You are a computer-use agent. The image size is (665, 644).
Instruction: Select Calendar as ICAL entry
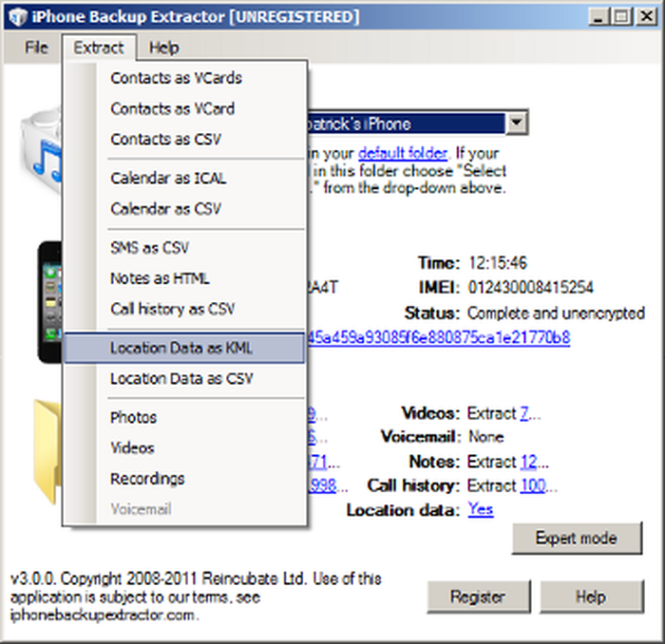click(184, 178)
